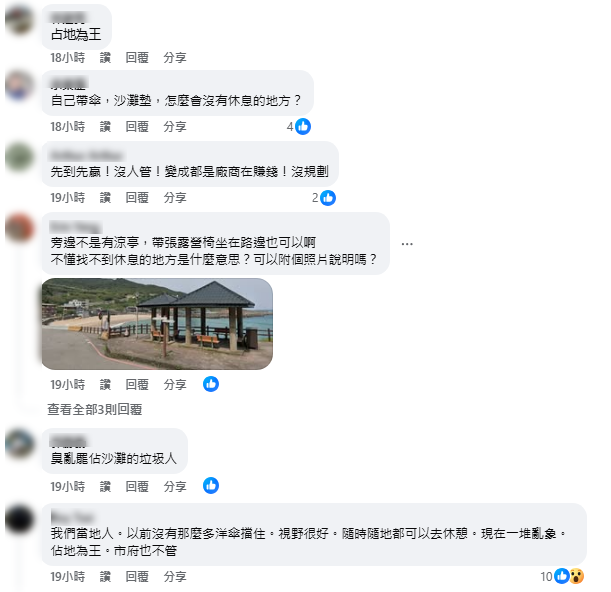Share the 先到先贏 comment via 分享
Image resolution: width=611 pixels, height=592 pixels.
(x=175, y=198)
